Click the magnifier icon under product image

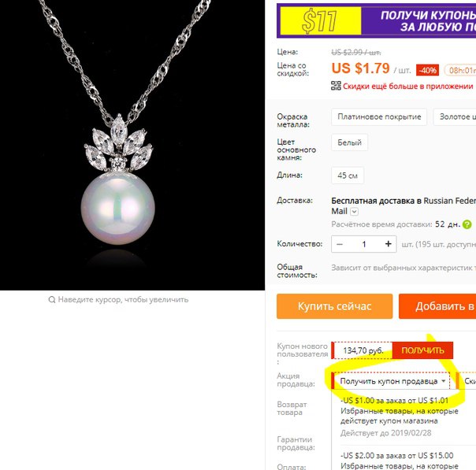(52, 300)
